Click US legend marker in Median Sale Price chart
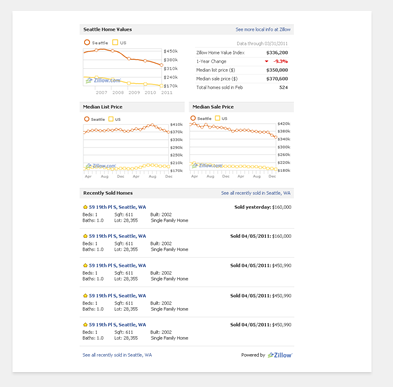 click(x=217, y=118)
